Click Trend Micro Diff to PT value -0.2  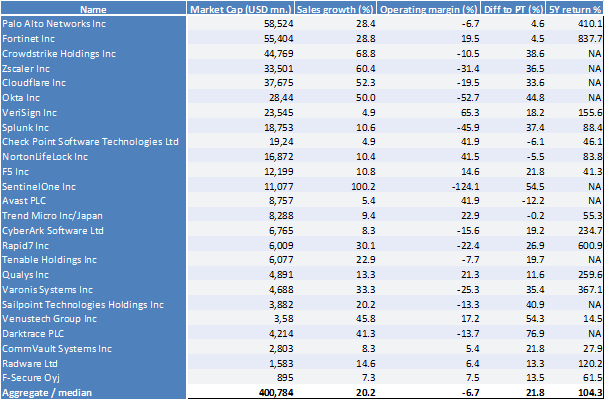[535, 216]
